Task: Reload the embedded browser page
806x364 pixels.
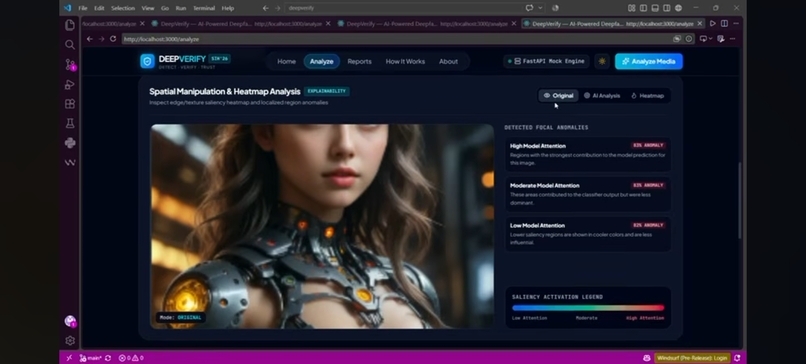Action: [x=113, y=39]
